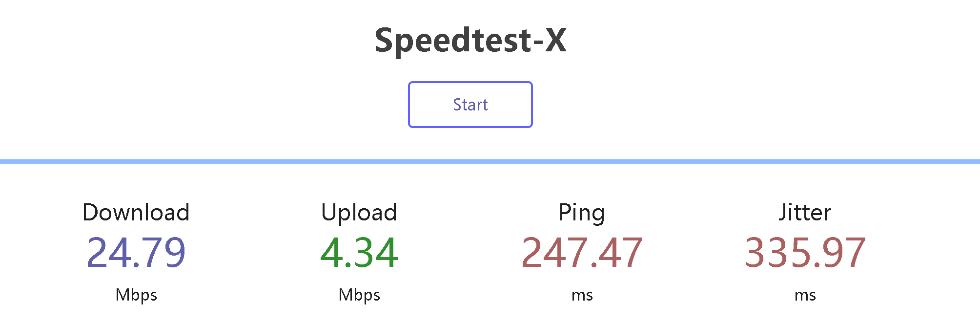Click the 335.97 jitter value
The image size is (980, 325).
coord(805,252)
